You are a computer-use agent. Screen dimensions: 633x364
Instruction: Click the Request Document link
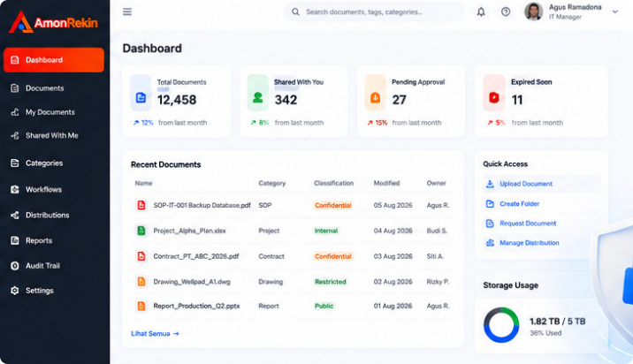coord(528,224)
